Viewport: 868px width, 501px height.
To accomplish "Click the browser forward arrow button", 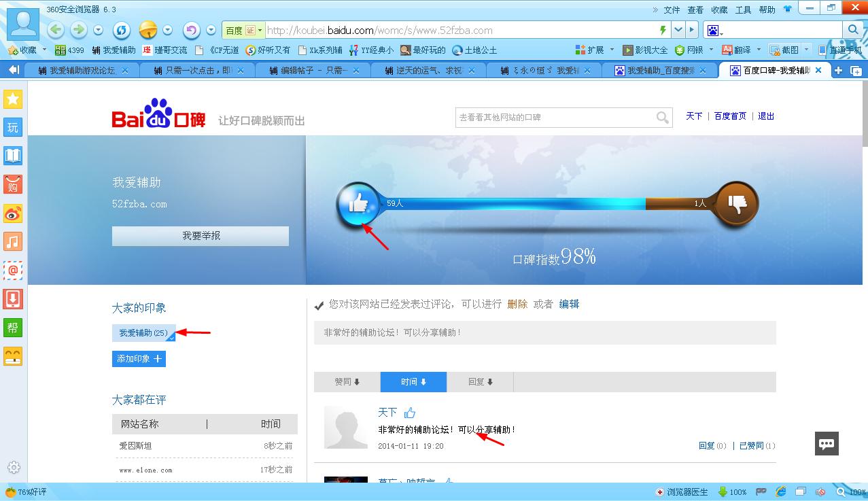I will [x=79, y=30].
